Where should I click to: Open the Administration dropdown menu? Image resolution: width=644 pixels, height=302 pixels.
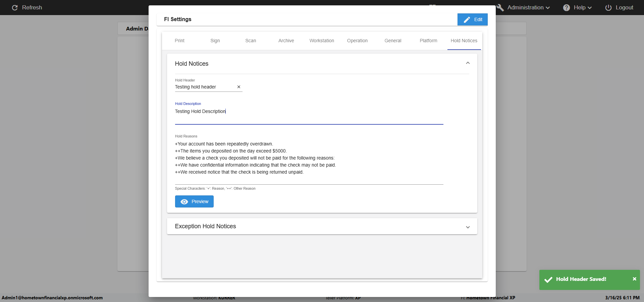click(528, 8)
